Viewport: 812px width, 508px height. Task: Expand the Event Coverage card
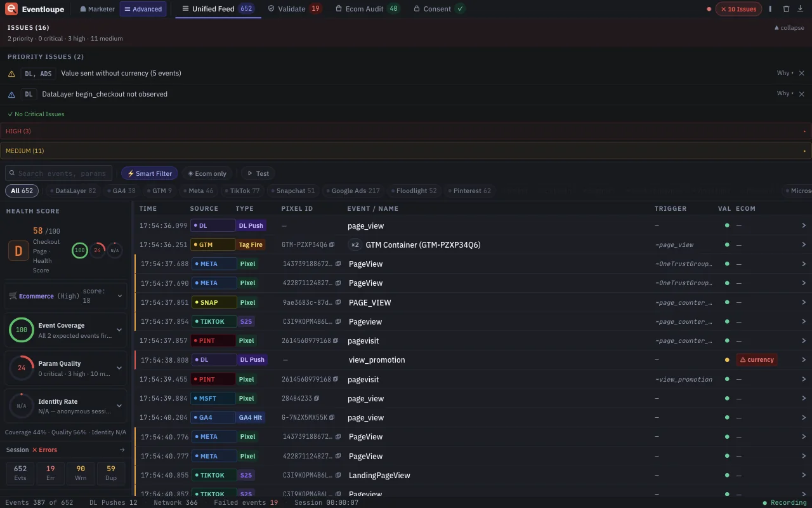tap(66, 330)
